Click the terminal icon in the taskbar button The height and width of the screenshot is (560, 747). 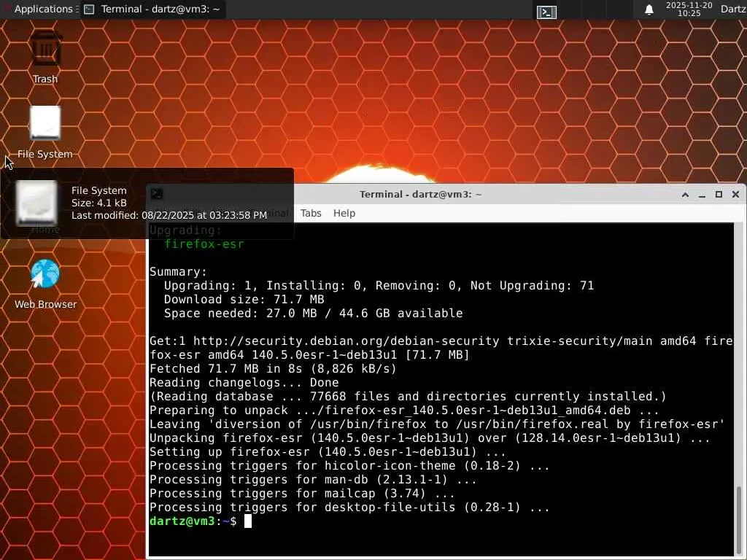point(89,9)
